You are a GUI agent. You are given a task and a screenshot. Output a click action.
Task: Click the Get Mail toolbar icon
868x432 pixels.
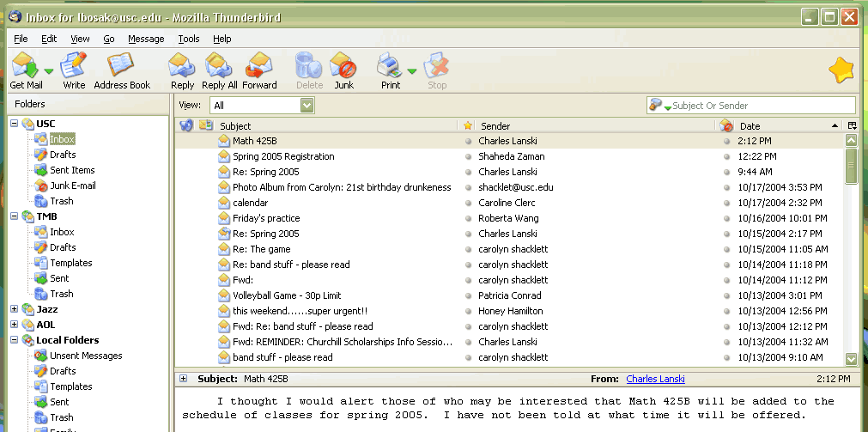pos(26,70)
